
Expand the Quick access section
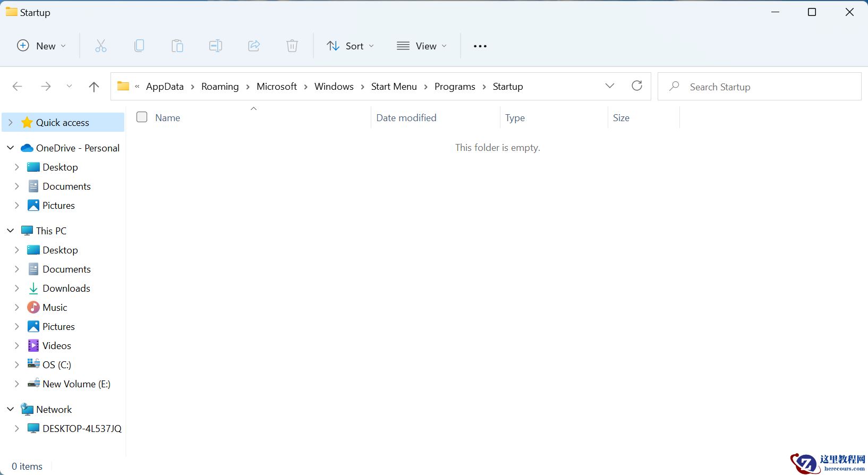click(11, 123)
